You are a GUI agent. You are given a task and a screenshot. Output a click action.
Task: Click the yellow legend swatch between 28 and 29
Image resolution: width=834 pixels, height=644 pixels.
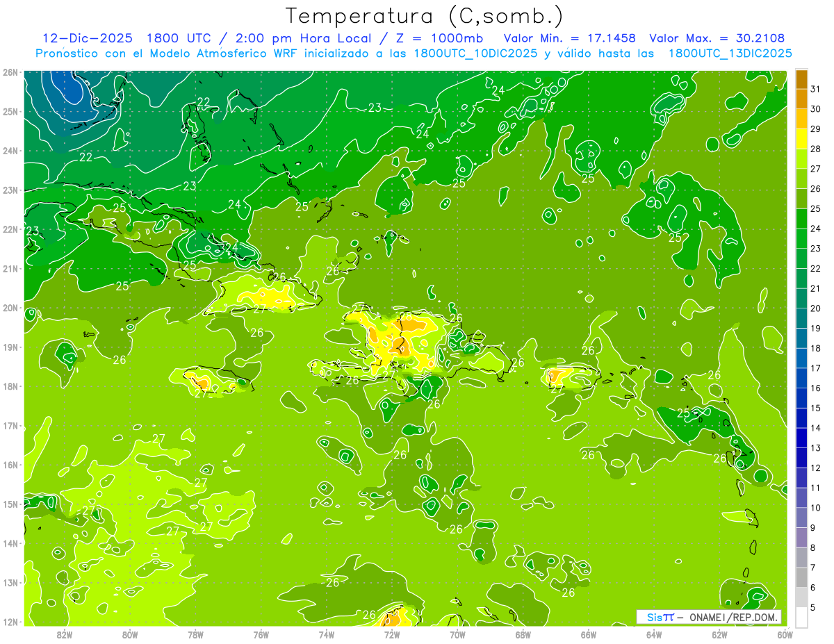801,139
